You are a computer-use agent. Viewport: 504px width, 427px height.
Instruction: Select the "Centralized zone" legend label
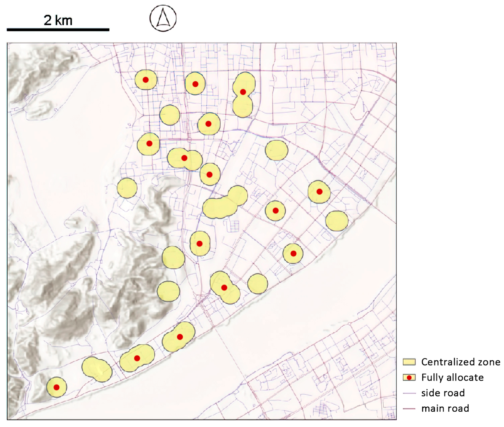(x=461, y=362)
